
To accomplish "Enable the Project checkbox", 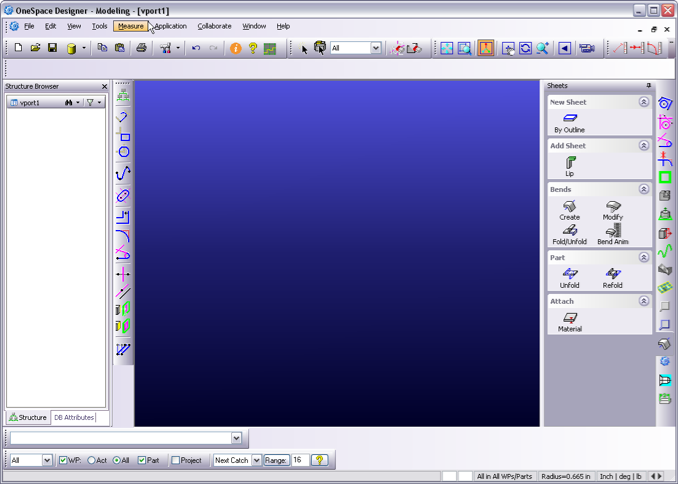I will coord(176,461).
